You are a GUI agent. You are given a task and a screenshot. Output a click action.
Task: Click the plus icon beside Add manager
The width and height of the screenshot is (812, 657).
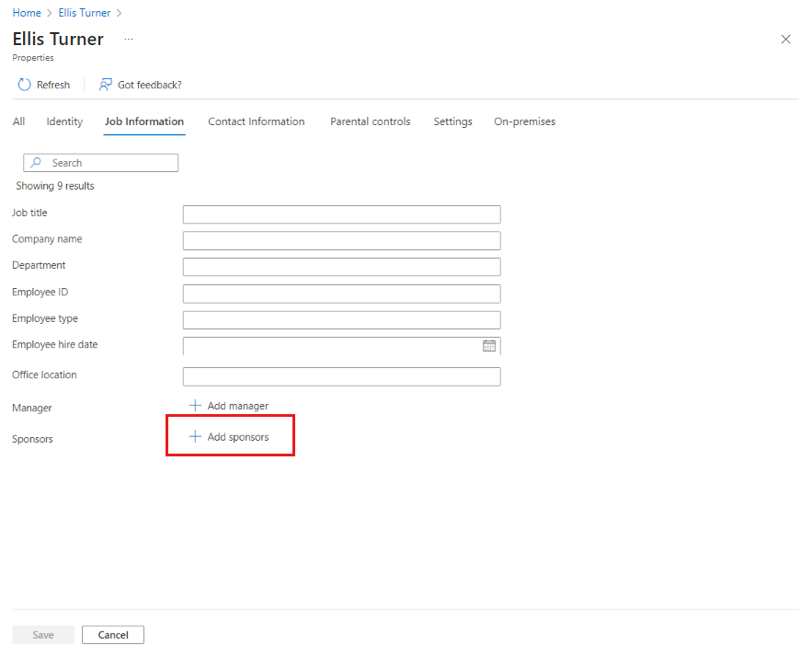[x=195, y=405]
